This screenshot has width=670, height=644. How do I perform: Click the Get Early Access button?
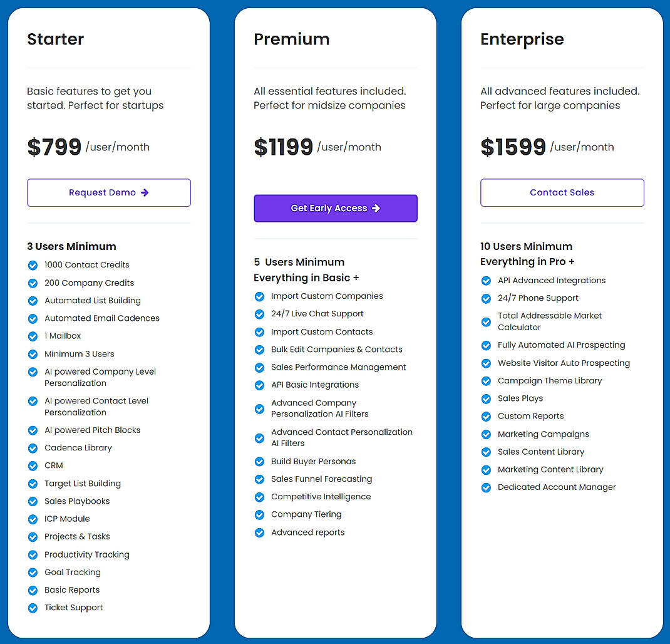336,208
